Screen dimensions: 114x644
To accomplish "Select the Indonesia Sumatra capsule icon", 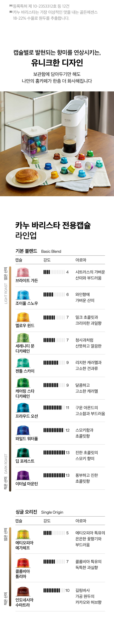I will pyautogui.click(x=23, y=592).
